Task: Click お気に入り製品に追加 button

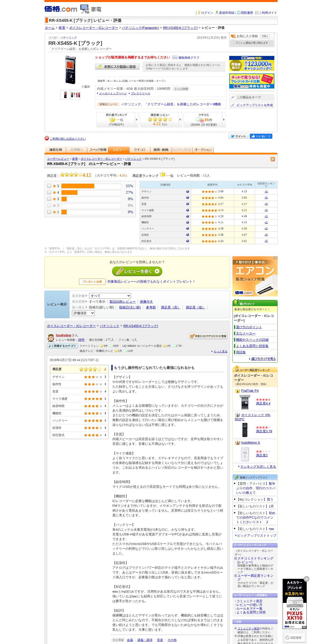Action: (x=117, y=67)
